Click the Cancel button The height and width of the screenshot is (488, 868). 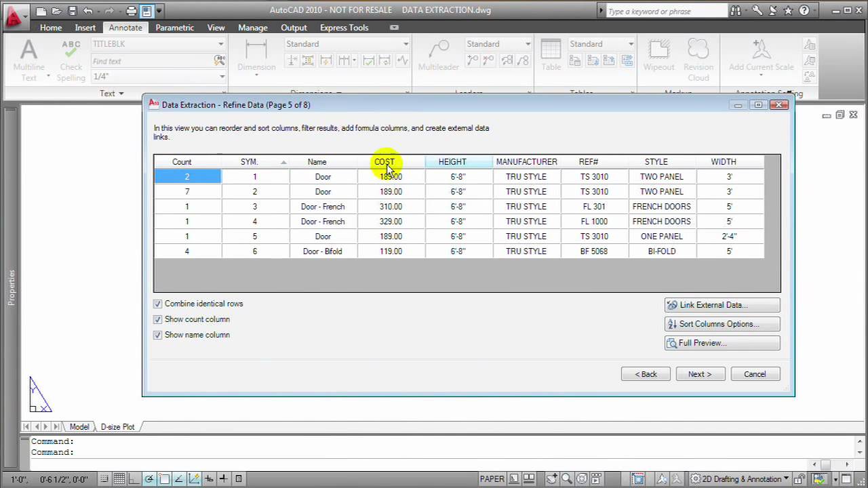click(x=755, y=374)
